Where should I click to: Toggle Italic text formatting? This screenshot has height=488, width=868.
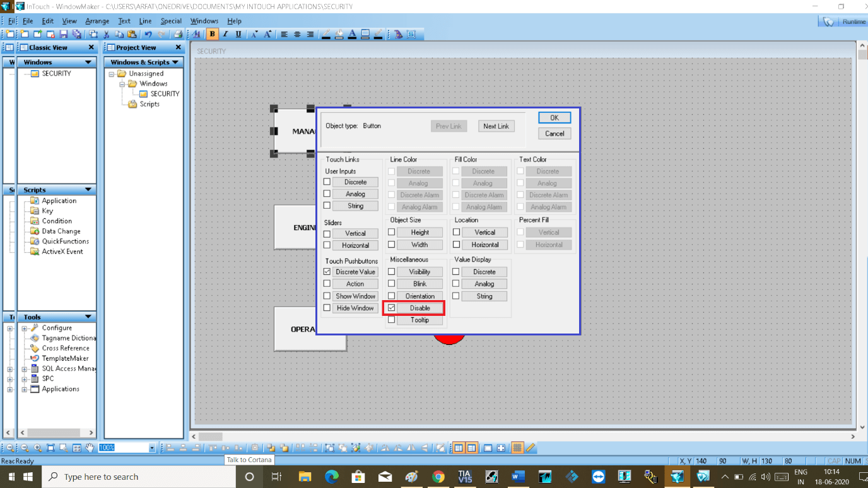[x=225, y=34]
